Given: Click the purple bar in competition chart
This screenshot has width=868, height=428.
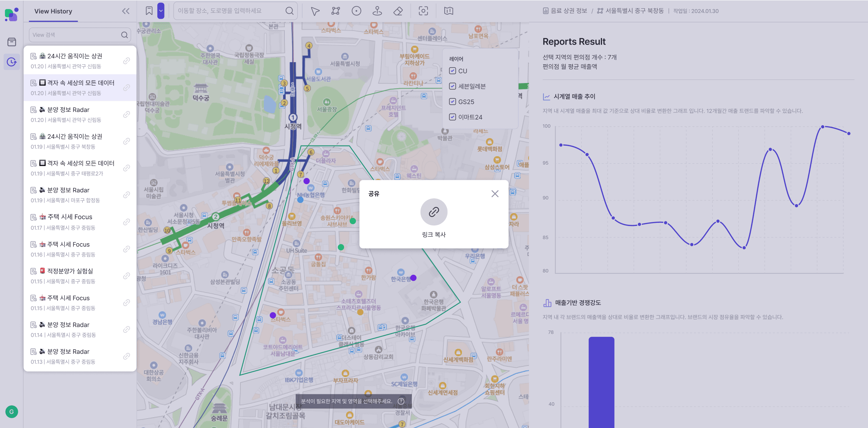Looking at the screenshot, I should pyautogui.click(x=601, y=382).
